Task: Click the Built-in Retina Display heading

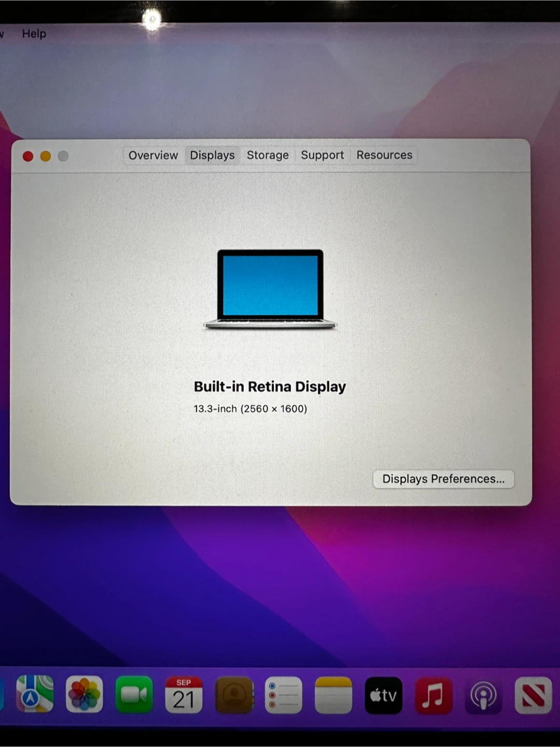Action: click(270, 386)
